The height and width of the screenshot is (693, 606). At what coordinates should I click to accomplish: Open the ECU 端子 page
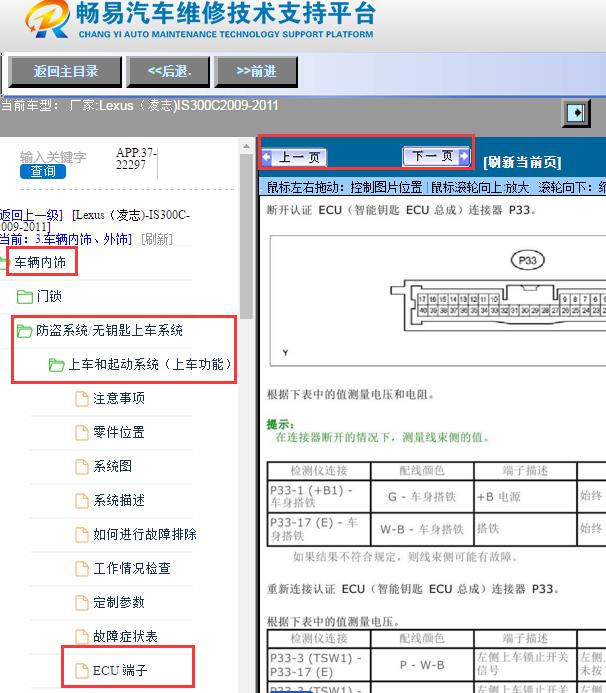(120, 671)
